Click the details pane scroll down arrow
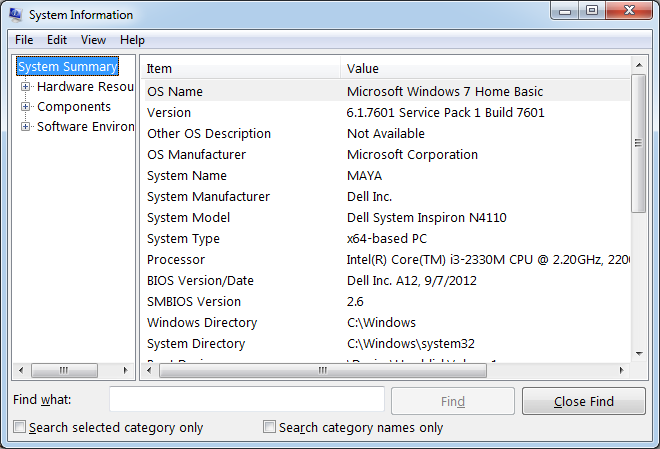Viewport: 660px width, 449px height. (639, 354)
